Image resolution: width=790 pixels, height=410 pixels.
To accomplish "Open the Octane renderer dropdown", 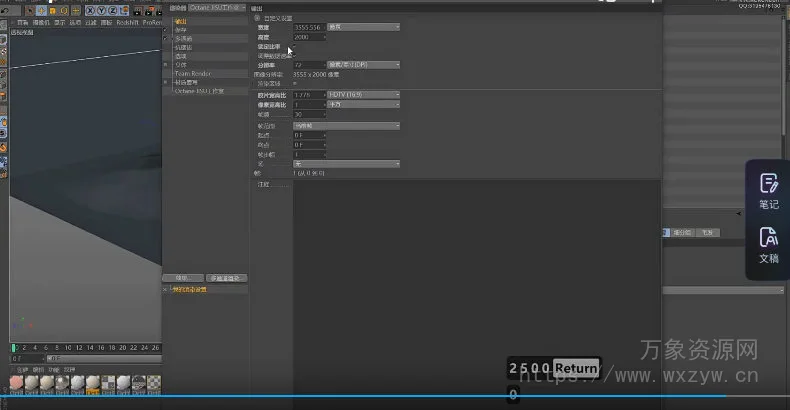I will coord(213,8).
